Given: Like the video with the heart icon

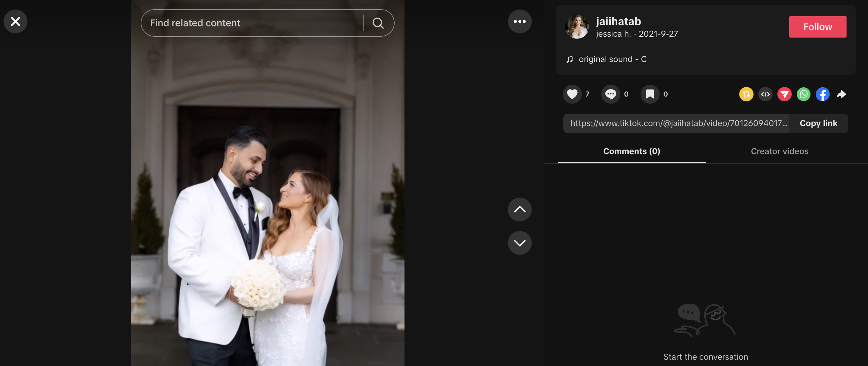Looking at the screenshot, I should tap(572, 94).
